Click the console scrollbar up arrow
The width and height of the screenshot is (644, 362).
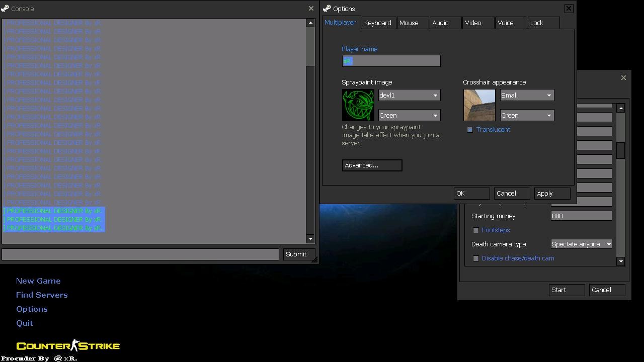(310, 22)
